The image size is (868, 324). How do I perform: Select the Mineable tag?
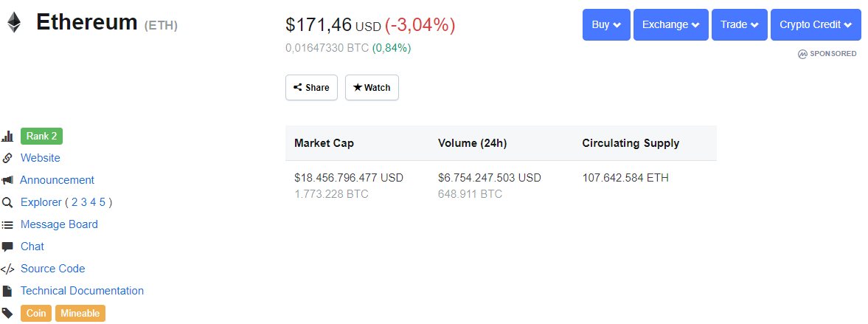[x=80, y=313]
